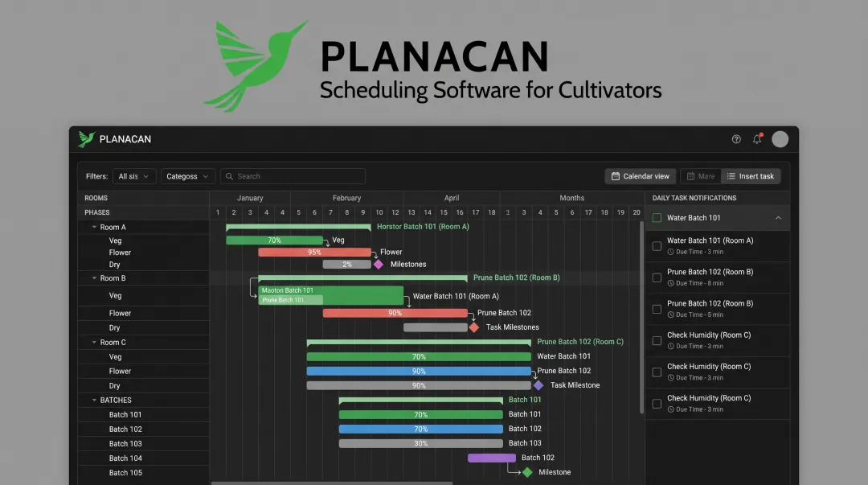Check Prune Batch 102 (Room B) 5 min task
868x485 pixels.
657,310
